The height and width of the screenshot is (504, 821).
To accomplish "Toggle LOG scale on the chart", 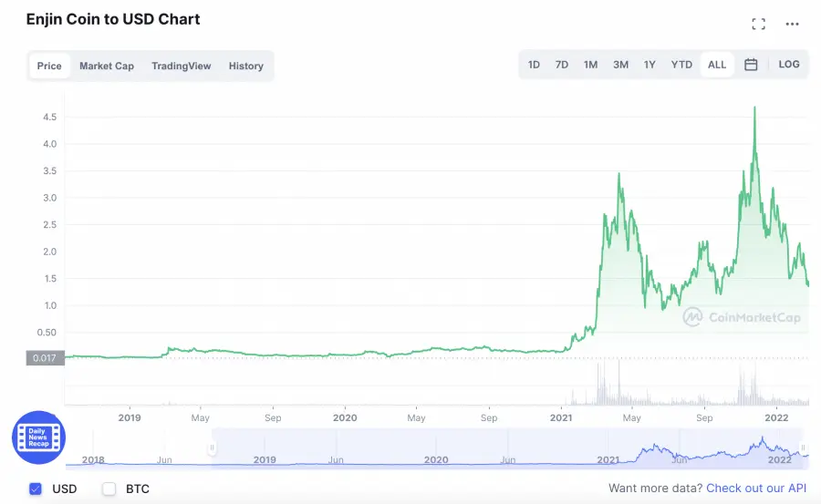I will click(x=789, y=65).
